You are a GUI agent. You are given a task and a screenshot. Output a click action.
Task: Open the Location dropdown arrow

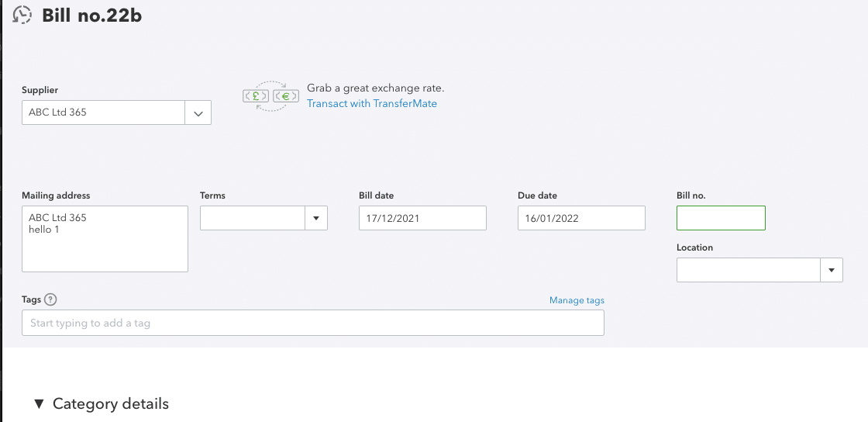click(832, 270)
